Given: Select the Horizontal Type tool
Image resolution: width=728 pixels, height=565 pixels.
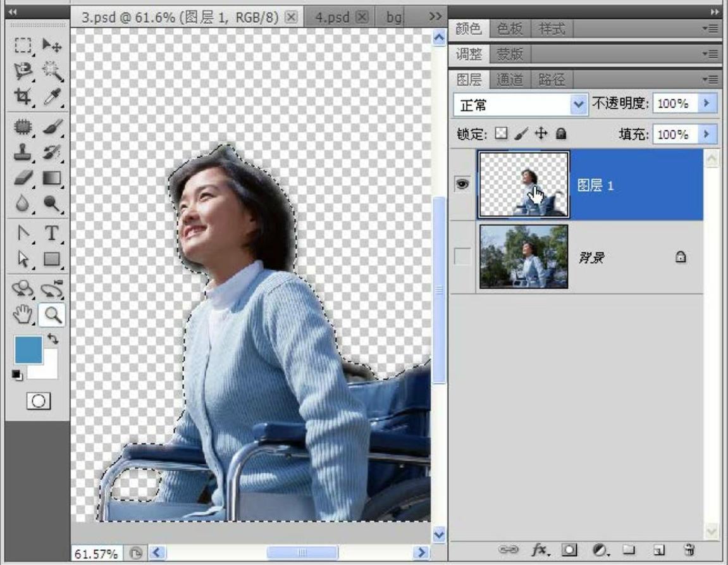Looking at the screenshot, I should point(52,233).
